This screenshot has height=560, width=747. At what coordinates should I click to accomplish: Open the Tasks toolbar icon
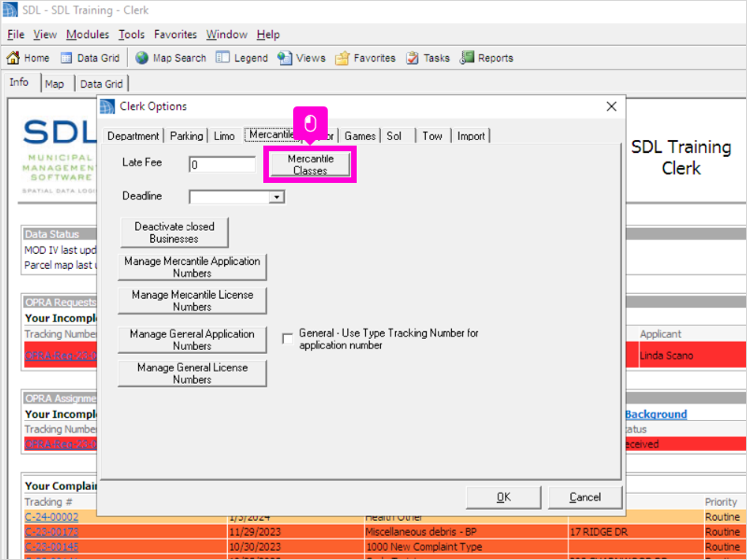pyautogui.click(x=412, y=58)
